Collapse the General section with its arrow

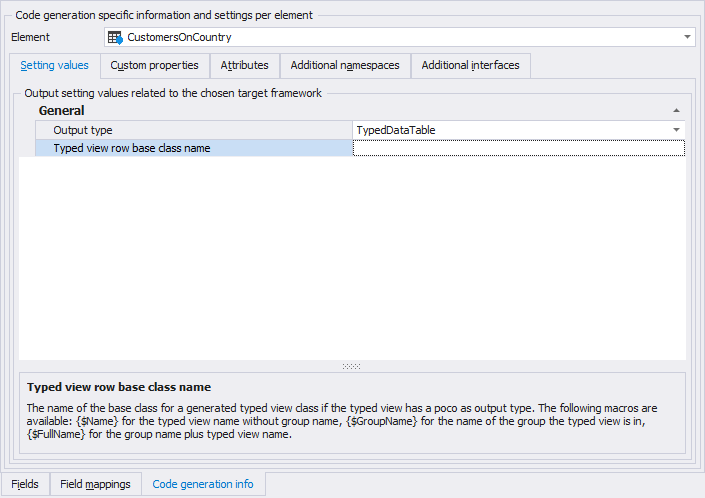676,111
